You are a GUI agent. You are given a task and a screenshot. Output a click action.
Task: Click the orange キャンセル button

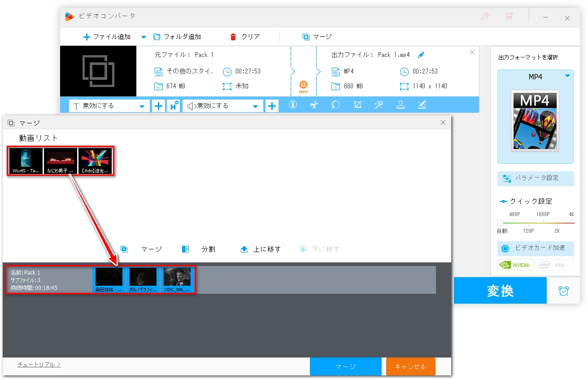410,366
